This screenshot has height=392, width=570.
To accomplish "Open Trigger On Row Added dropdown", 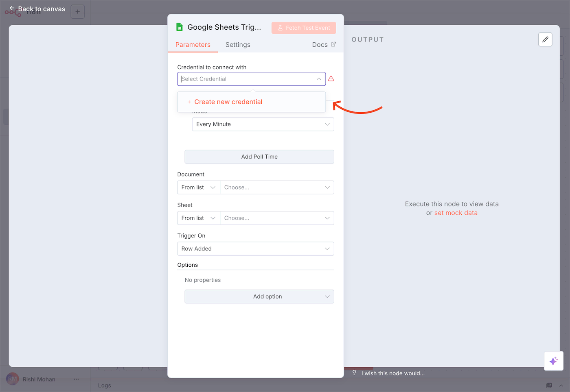I will (256, 249).
